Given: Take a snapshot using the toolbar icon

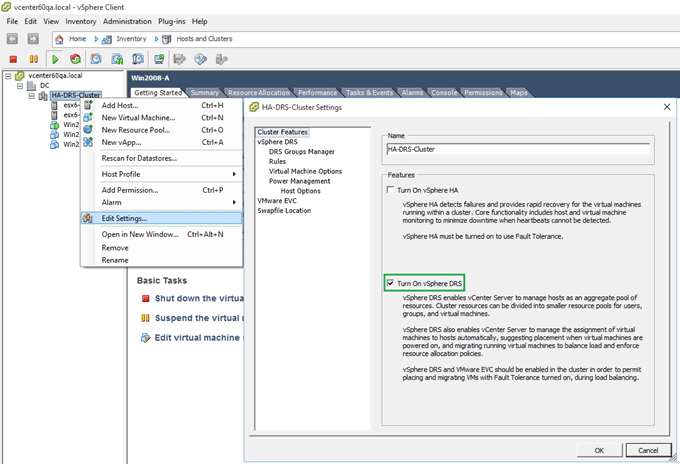Looking at the screenshot, I should [96, 59].
